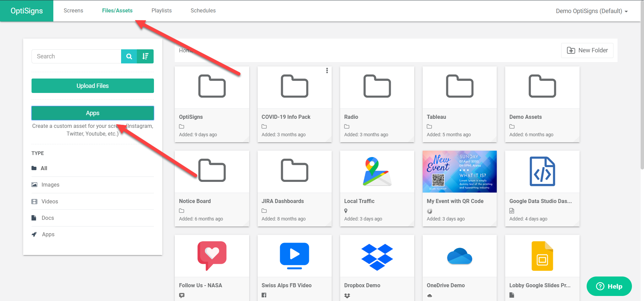Viewport: 644px width, 301px height.
Task: Switch to the Files/Assets tab
Action: pyautogui.click(x=117, y=11)
